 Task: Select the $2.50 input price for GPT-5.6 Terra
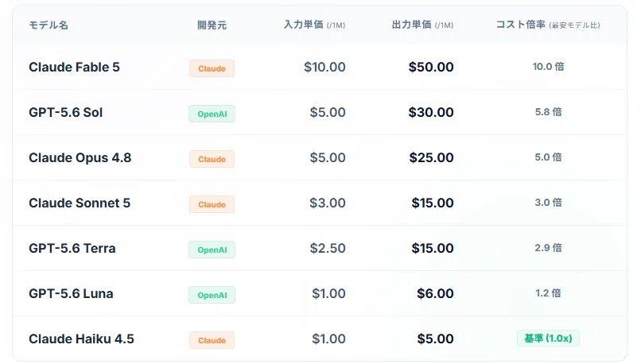[328, 248]
